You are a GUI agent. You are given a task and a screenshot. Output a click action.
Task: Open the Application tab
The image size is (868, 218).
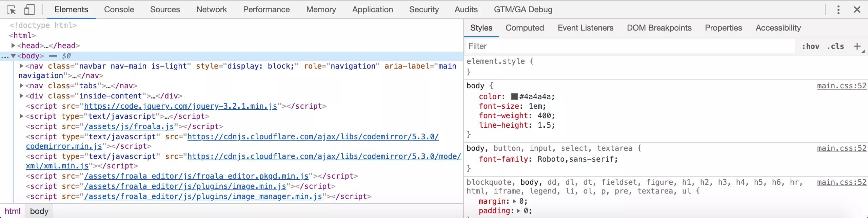pos(373,10)
